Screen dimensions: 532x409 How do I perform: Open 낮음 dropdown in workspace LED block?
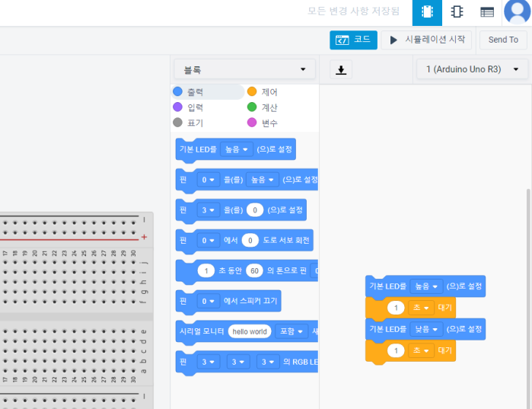click(x=426, y=329)
